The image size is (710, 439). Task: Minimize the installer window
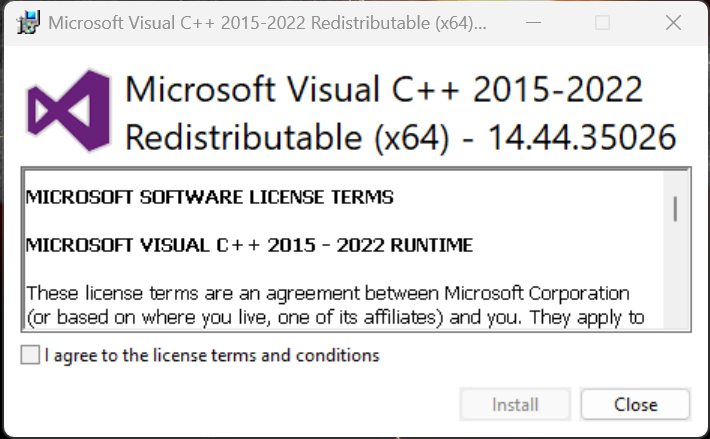pos(533,22)
